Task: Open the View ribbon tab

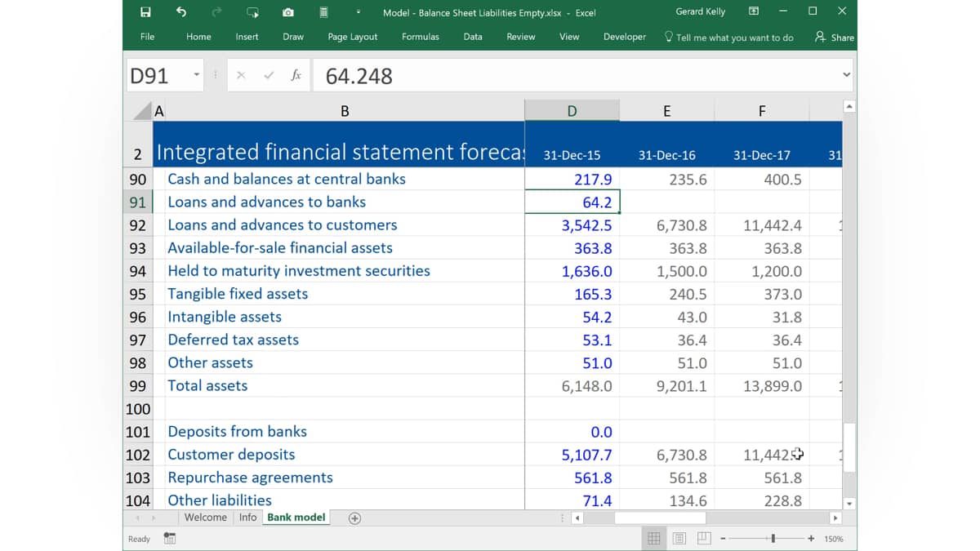Action: [x=569, y=37]
